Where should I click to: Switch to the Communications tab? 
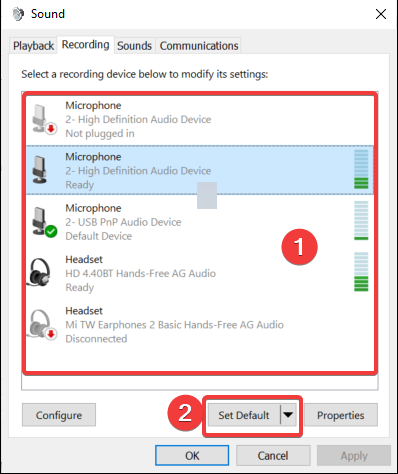point(199,46)
